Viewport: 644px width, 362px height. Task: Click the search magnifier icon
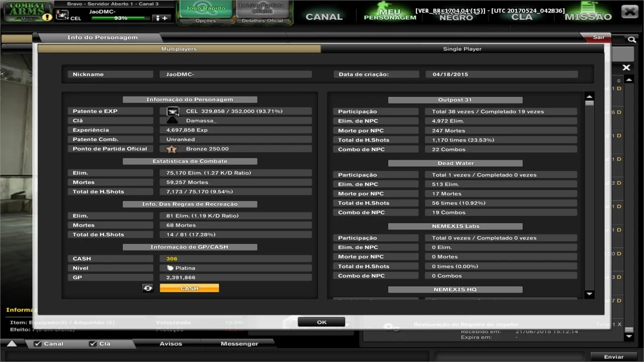click(632, 40)
